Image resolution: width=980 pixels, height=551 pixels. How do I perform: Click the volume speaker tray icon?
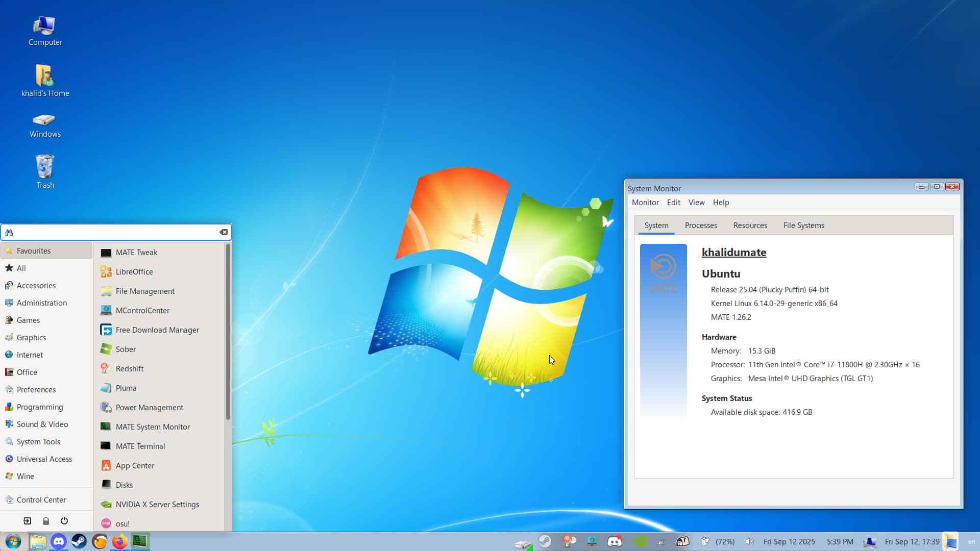click(749, 541)
